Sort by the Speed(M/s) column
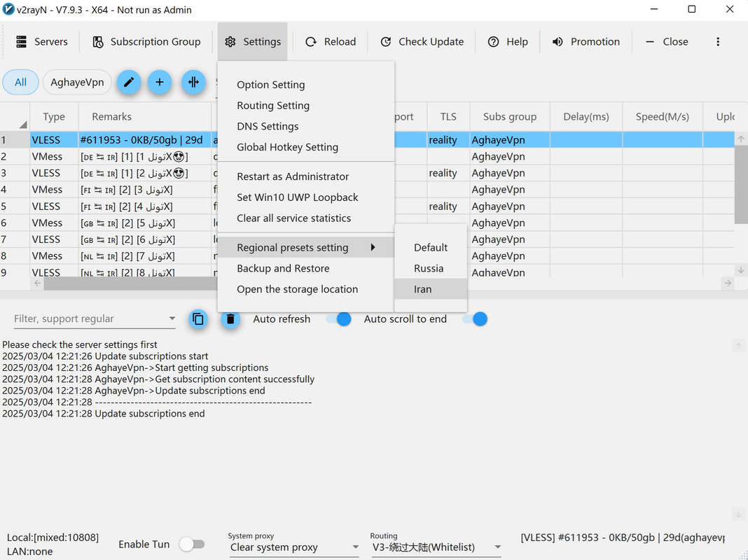This screenshot has height=560, width=748. (x=662, y=117)
